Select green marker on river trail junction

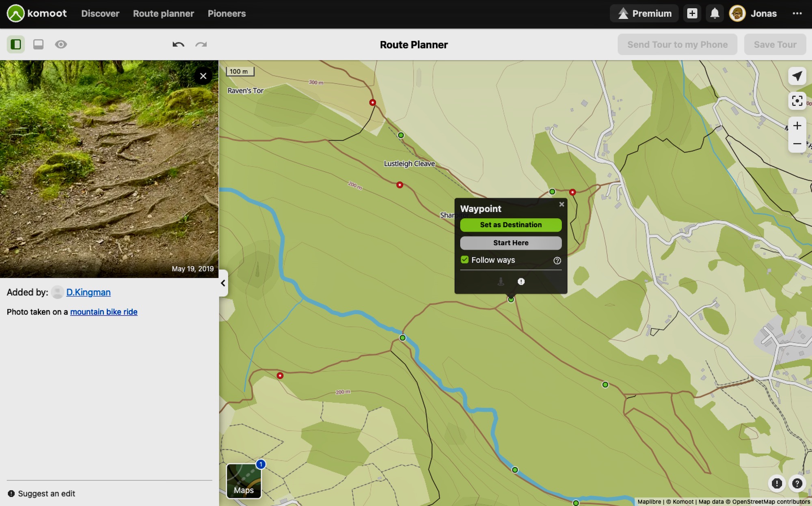coord(402,338)
